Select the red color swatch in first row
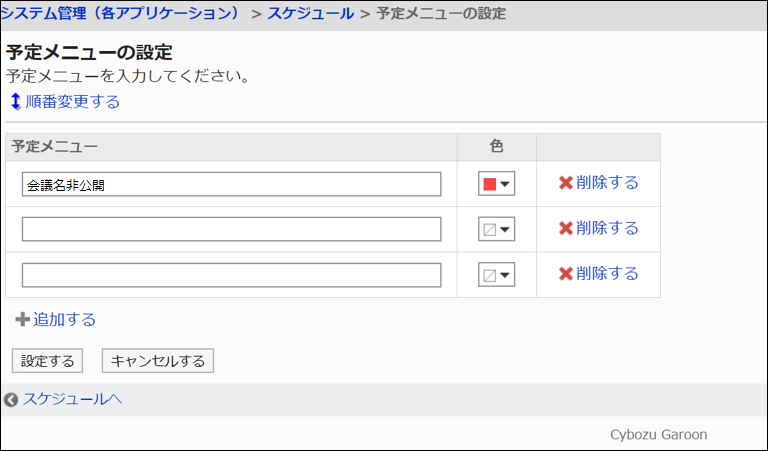 pyautogui.click(x=490, y=184)
